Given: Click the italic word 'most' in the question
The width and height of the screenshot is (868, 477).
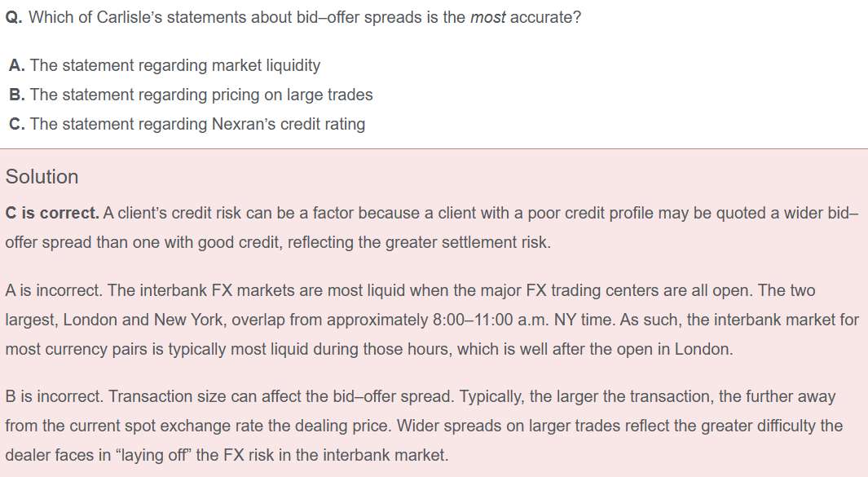Looking at the screenshot, I should (487, 17).
